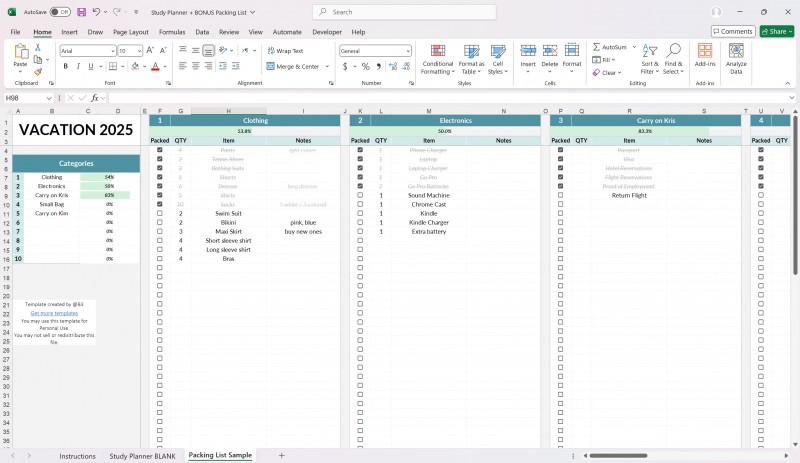Check Packed box for Kindle
Viewport: 800px width, 463px height.
[360, 213]
